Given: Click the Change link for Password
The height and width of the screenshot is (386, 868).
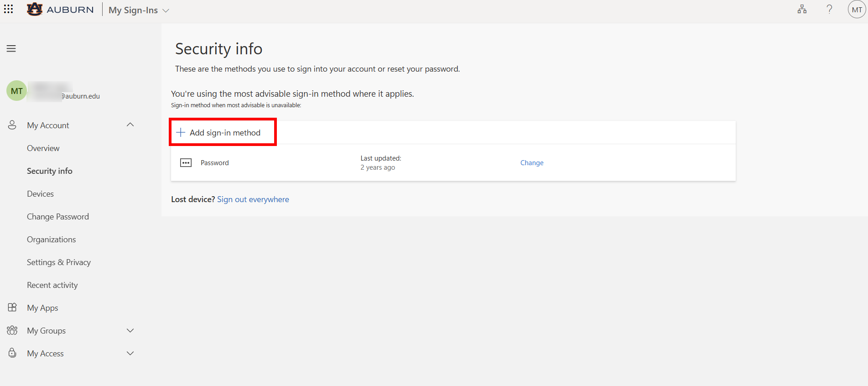Looking at the screenshot, I should tap(532, 163).
